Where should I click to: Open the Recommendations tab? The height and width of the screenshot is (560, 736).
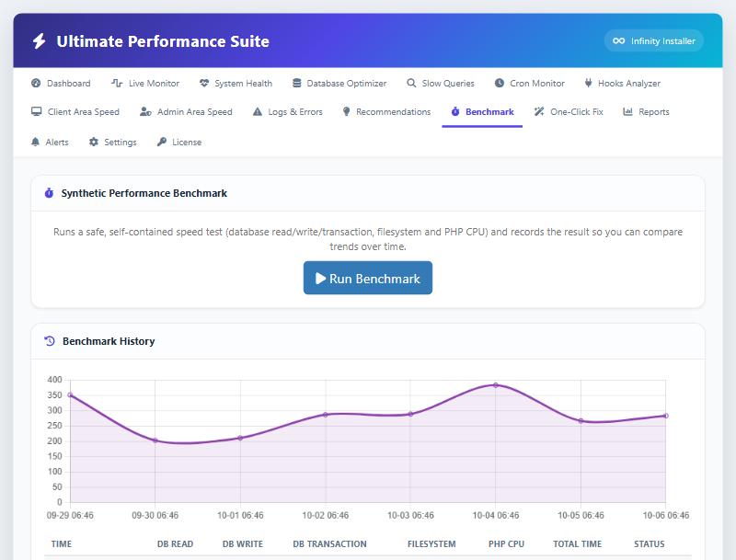386,111
